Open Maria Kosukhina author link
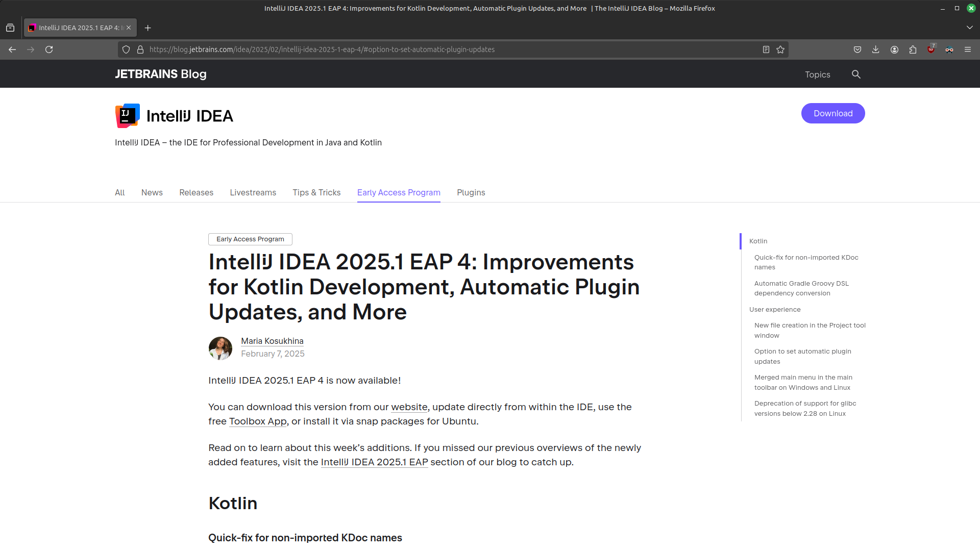The image size is (980, 551). (x=272, y=341)
